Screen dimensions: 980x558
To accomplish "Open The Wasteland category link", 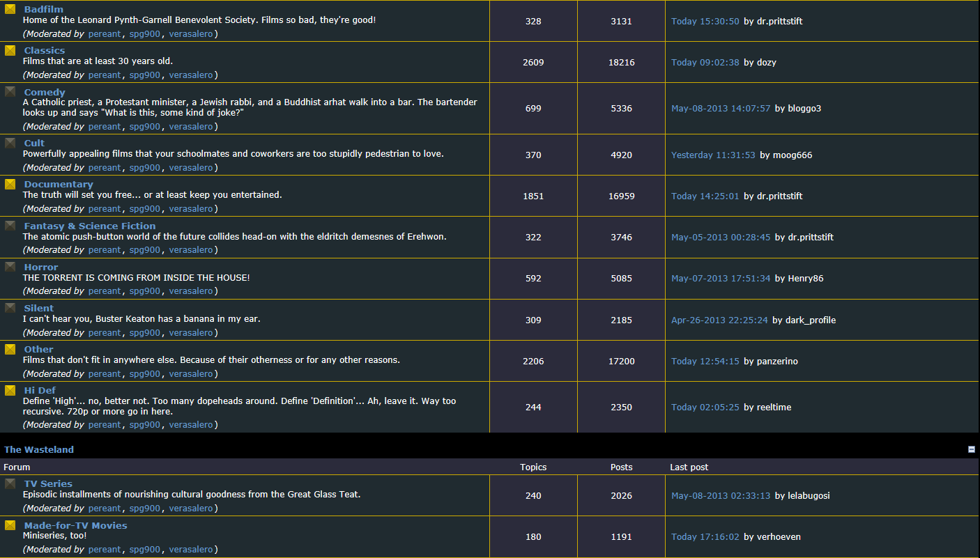I will (x=39, y=449).
